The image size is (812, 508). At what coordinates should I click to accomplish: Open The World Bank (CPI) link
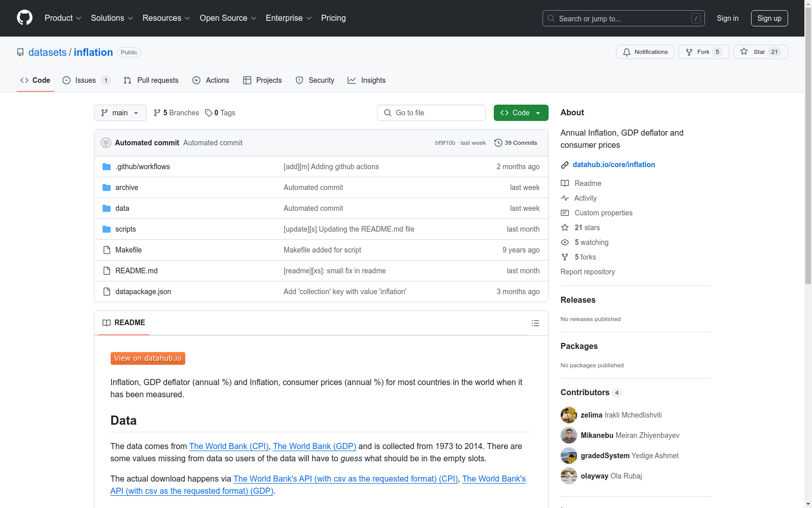[x=229, y=446]
